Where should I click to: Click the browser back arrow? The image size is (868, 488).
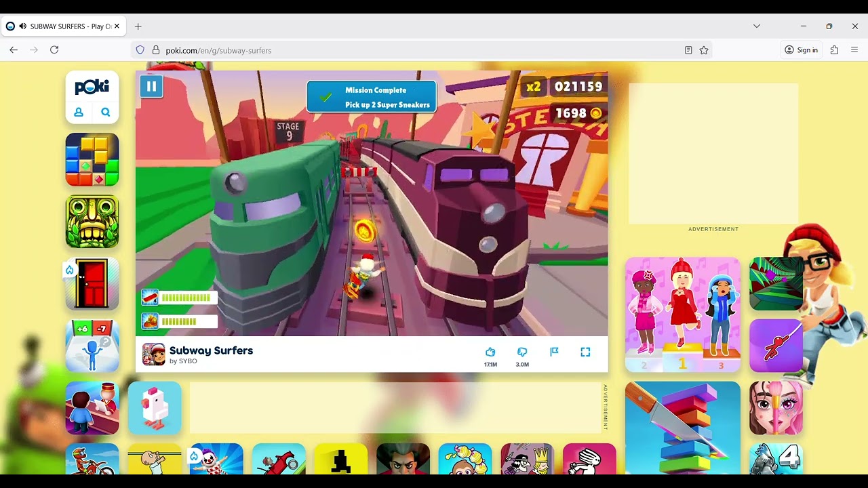pyautogui.click(x=14, y=49)
